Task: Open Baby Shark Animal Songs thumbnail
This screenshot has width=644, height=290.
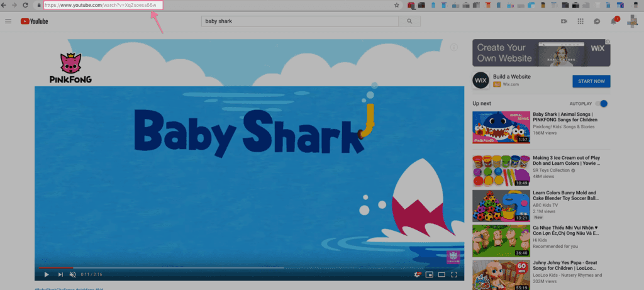Action: 501,127
